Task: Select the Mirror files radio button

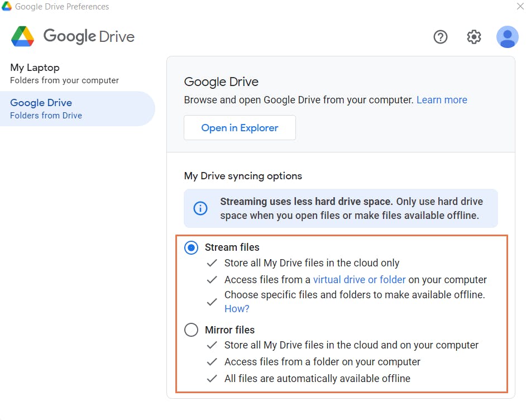Action: point(191,330)
